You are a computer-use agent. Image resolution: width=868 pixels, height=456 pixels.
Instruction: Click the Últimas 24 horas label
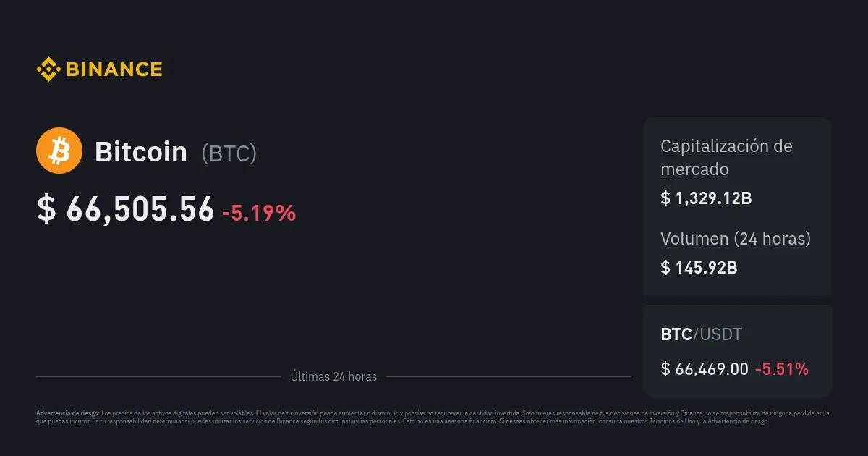coord(333,376)
